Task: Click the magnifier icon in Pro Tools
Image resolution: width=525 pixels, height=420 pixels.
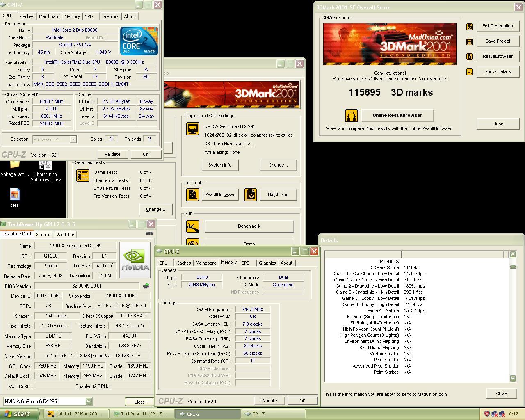Action: point(193,194)
